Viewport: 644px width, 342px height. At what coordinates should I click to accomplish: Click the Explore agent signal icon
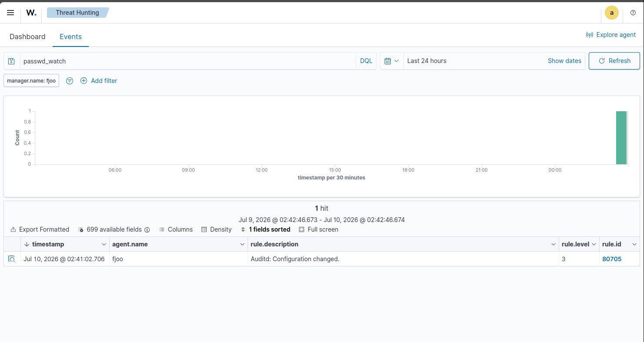point(590,35)
